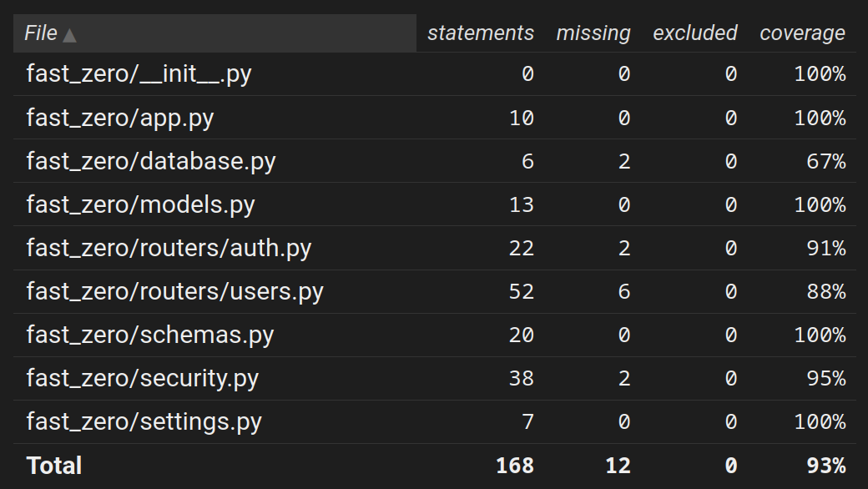868x489 pixels.
Task: Sort by statements column header
Action: point(480,33)
